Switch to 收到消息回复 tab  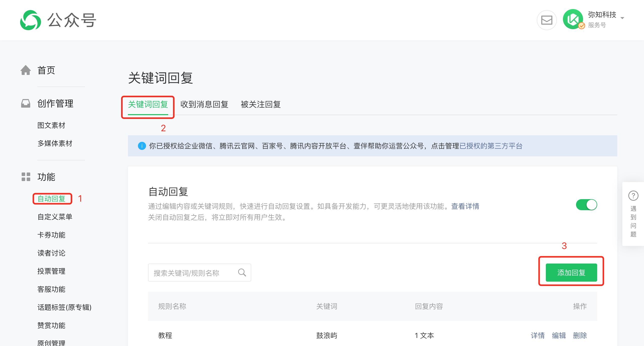tap(204, 104)
